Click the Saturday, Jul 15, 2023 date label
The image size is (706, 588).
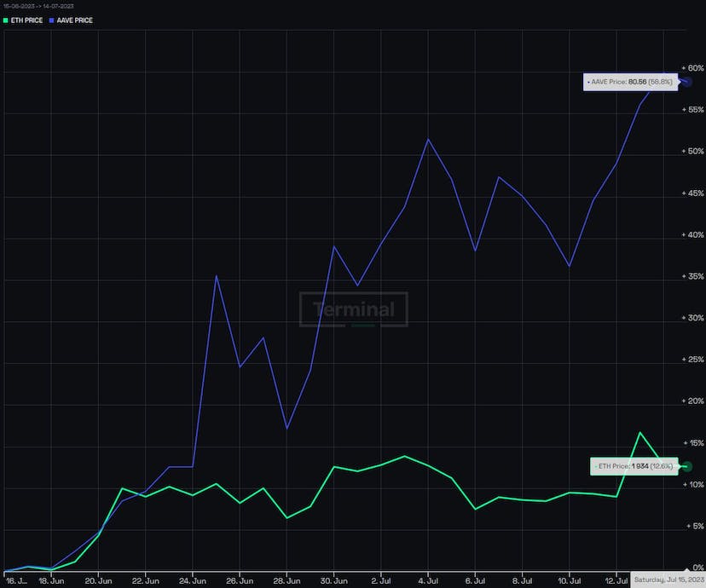click(x=668, y=579)
